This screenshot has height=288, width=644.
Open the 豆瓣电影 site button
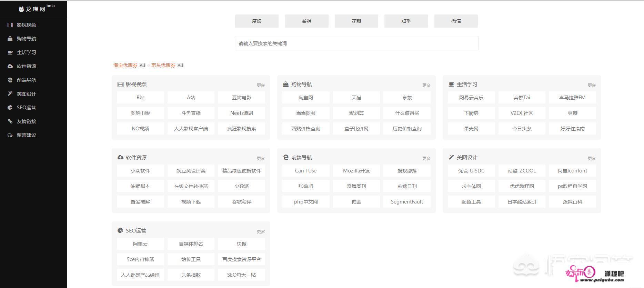(242, 98)
